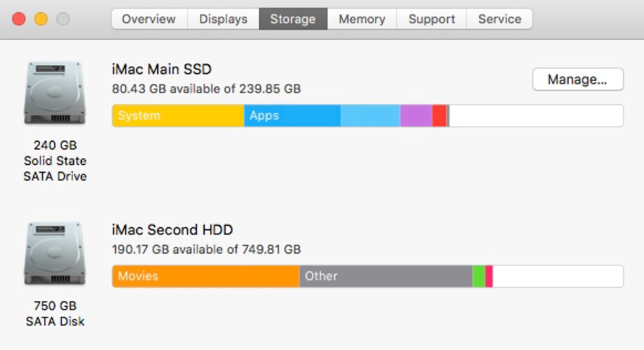
Task: Click the iMac Second HDD drive icon
Action: coord(55,254)
